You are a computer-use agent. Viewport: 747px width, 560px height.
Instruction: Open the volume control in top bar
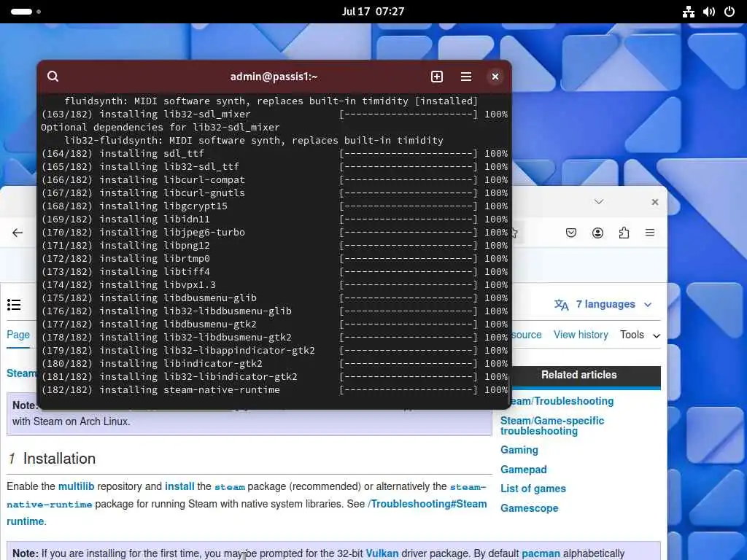click(x=709, y=12)
